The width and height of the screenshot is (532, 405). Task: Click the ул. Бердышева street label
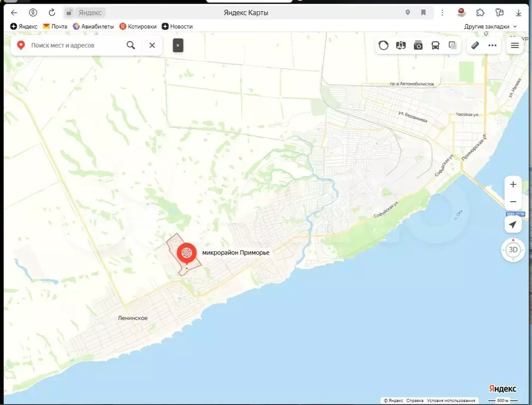coord(413,117)
